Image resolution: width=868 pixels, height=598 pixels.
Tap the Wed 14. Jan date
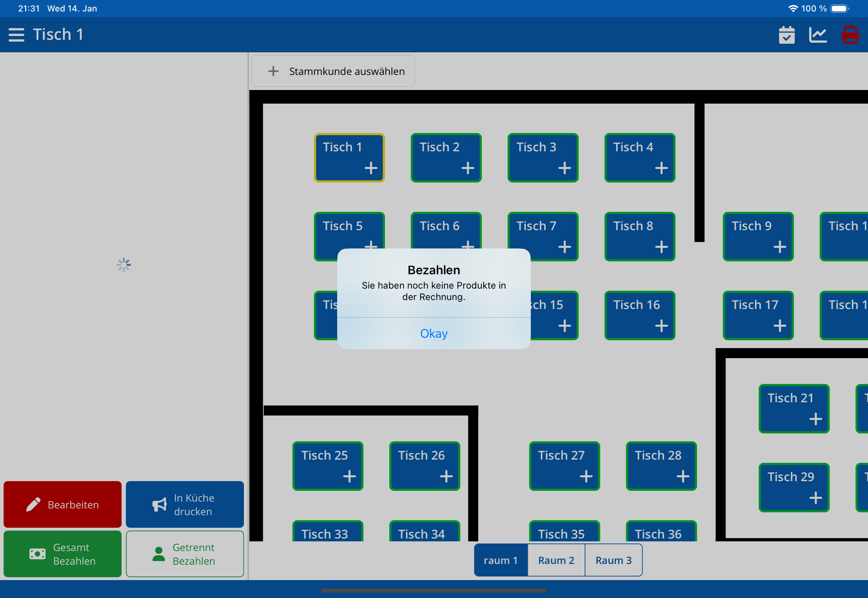click(72, 9)
